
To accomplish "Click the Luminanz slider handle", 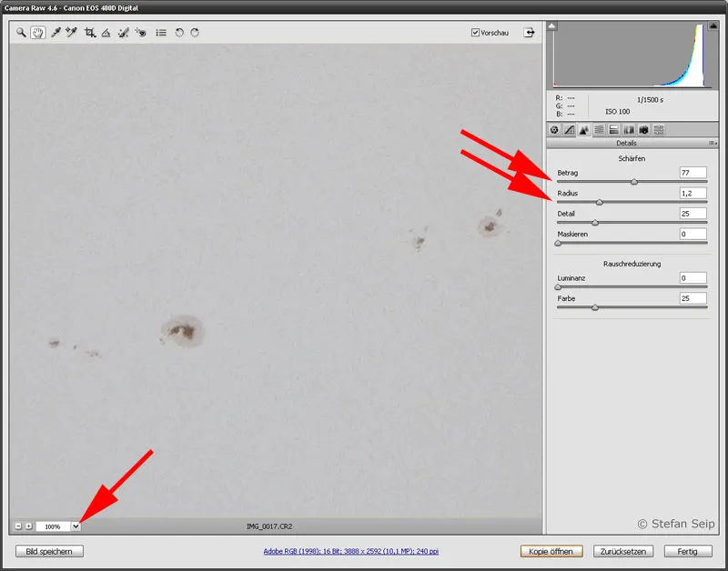I will click(558, 287).
